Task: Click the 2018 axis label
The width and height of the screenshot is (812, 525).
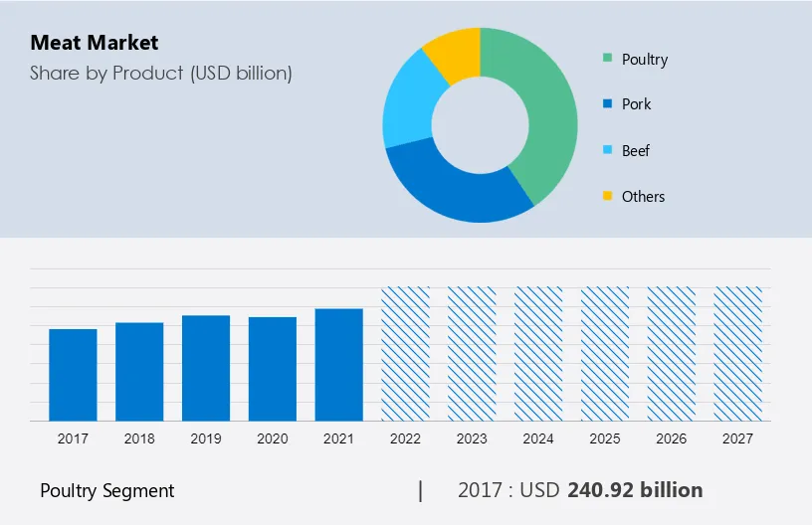Action: point(139,438)
